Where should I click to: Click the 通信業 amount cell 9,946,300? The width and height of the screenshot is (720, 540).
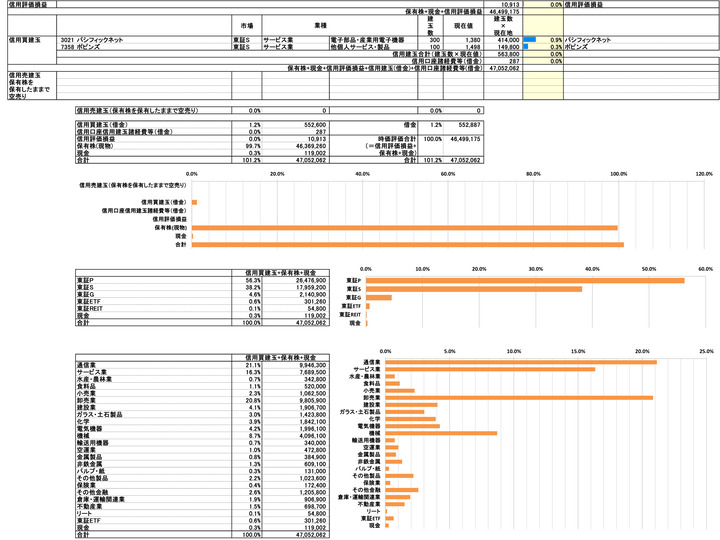(x=296, y=365)
